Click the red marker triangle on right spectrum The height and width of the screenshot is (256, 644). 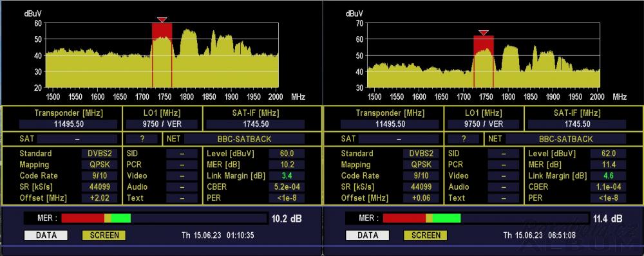point(484,33)
